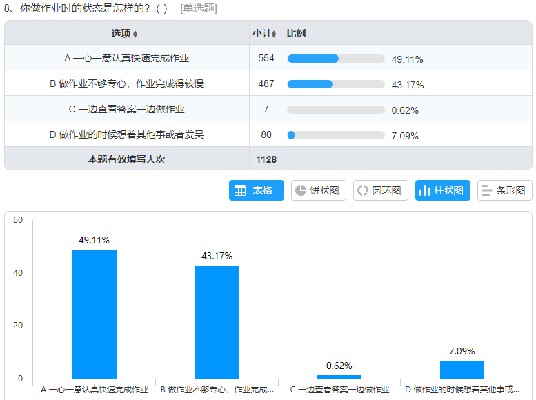Screen dimensions: 536x400
Task: Switch to 饼状图 pie chart view
Action: pyautogui.click(x=318, y=190)
